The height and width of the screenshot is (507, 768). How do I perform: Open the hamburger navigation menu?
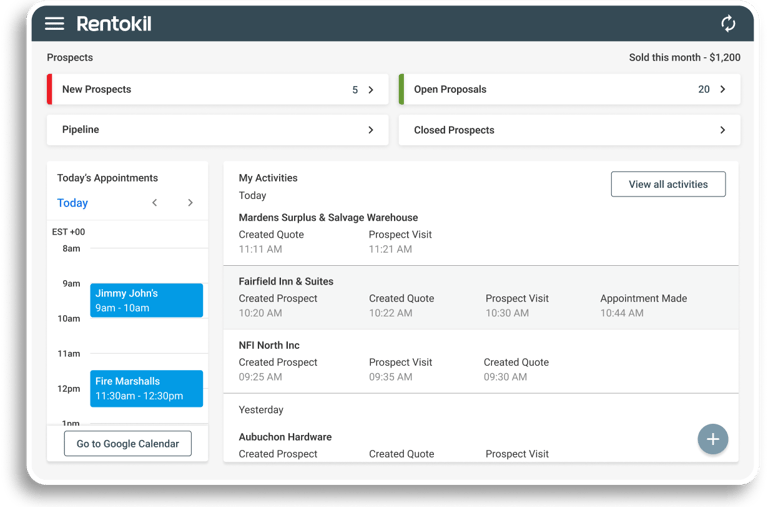point(54,24)
